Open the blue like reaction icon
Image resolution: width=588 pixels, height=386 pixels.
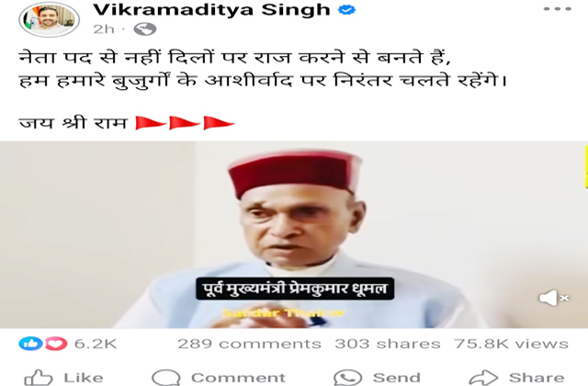pos(30,344)
